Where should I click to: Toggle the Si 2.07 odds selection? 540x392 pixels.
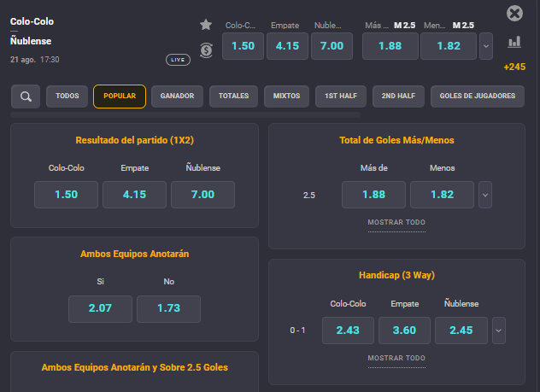100,308
